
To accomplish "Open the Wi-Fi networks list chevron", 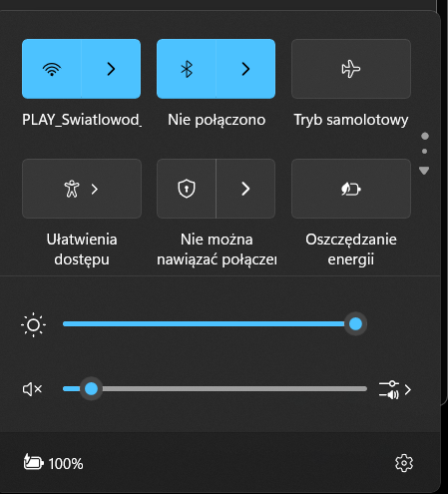I will pos(111,69).
